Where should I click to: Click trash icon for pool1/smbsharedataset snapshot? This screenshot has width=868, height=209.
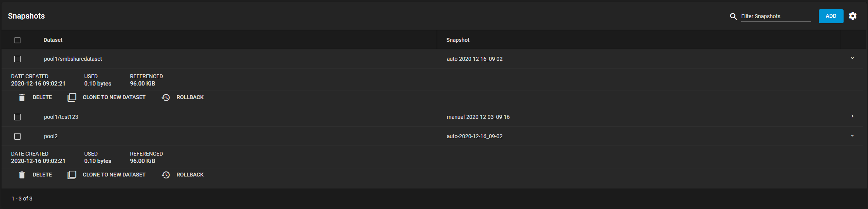pos(22,98)
